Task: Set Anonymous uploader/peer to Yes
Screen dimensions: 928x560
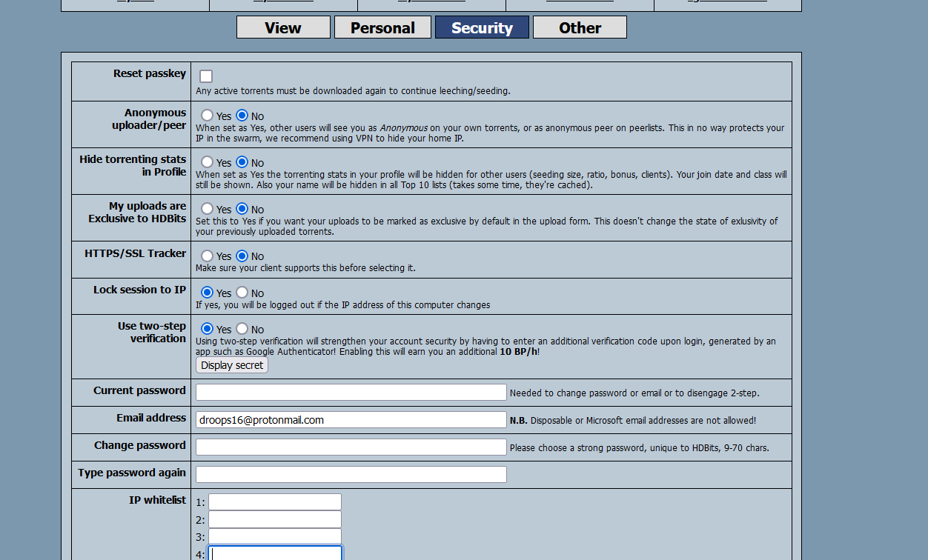Action: [208, 116]
